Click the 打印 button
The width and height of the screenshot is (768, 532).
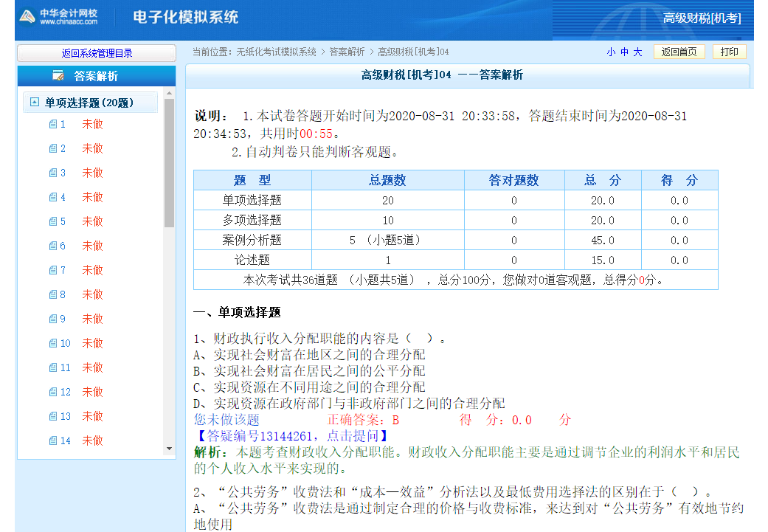[x=730, y=52]
